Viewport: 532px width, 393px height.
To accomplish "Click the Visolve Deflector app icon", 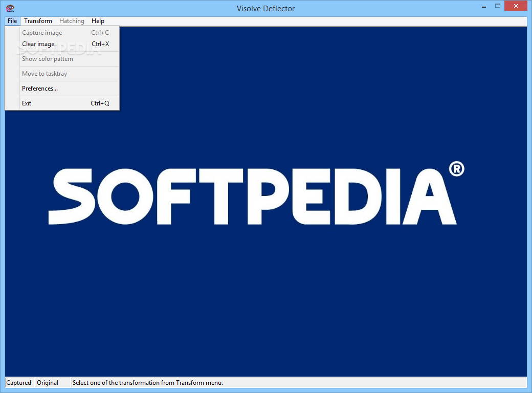I will point(10,8).
